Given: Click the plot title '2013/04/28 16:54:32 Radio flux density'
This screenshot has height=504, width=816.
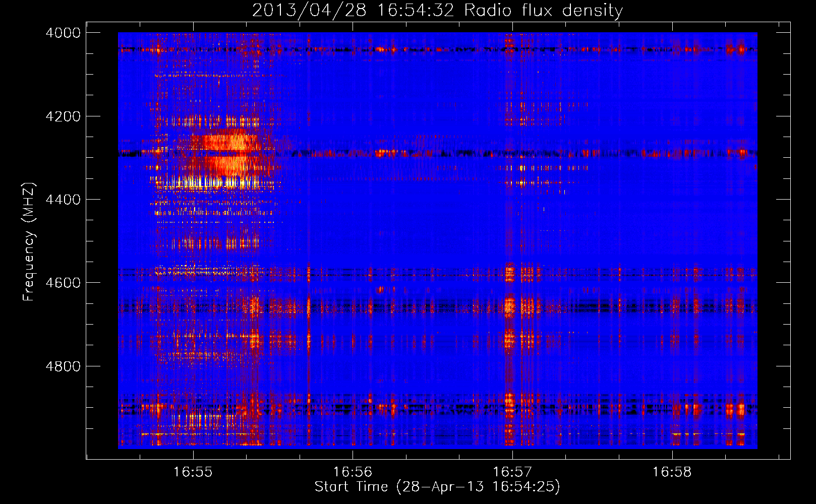Looking at the screenshot, I should coord(437,10).
